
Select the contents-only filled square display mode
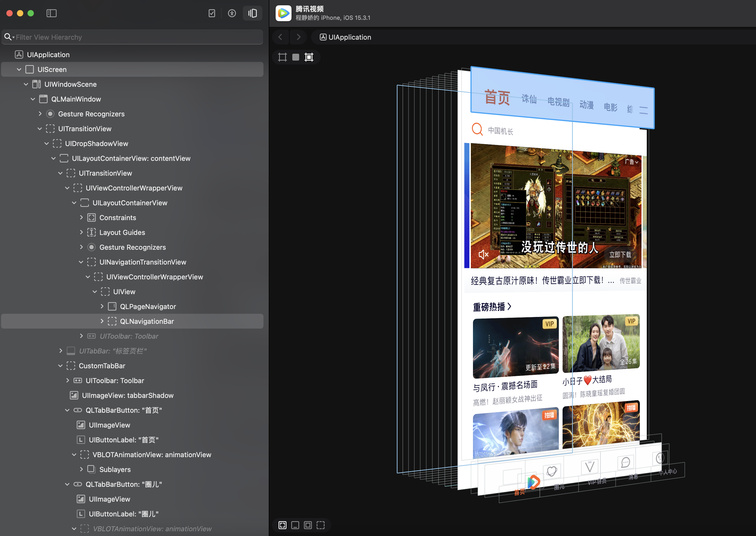coord(296,57)
